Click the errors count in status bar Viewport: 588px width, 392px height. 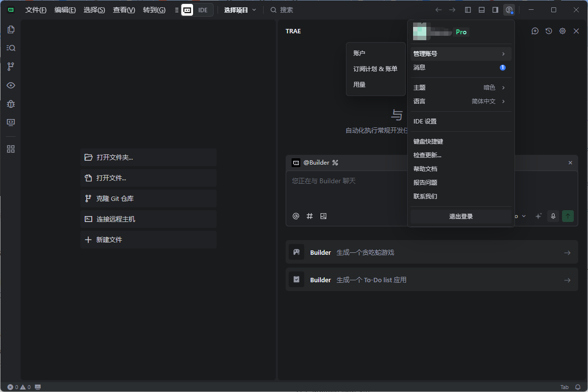(x=13, y=387)
